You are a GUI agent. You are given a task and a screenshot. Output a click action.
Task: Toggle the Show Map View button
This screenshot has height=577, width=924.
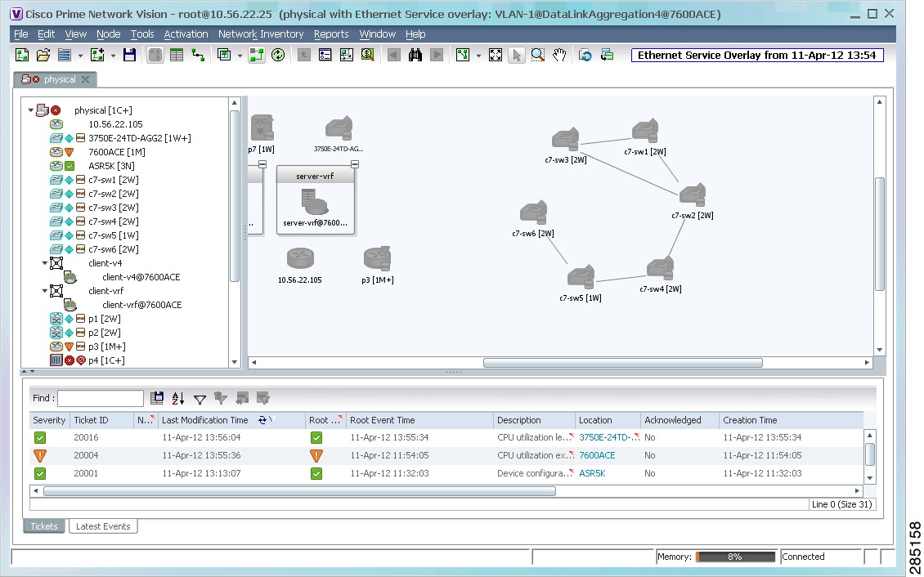[155, 56]
